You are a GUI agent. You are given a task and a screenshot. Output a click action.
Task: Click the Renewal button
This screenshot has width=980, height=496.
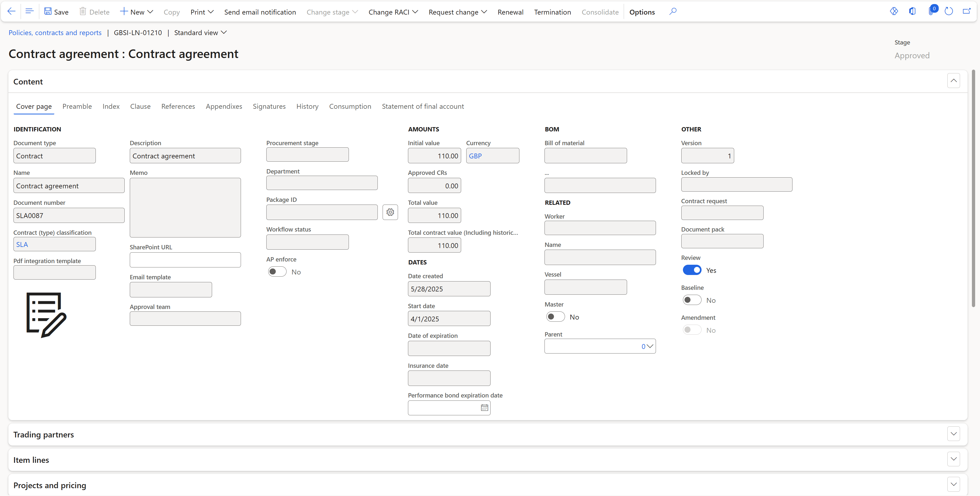(x=510, y=12)
